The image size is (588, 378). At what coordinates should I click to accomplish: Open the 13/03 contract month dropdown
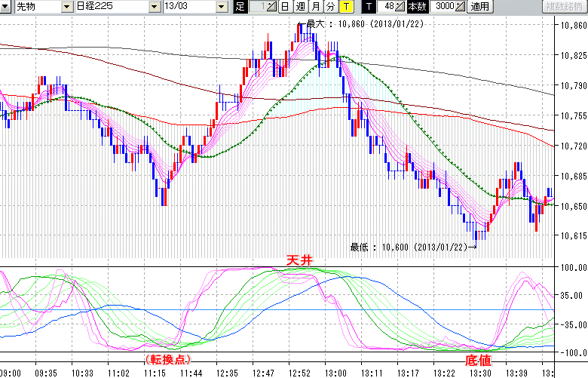tap(221, 7)
